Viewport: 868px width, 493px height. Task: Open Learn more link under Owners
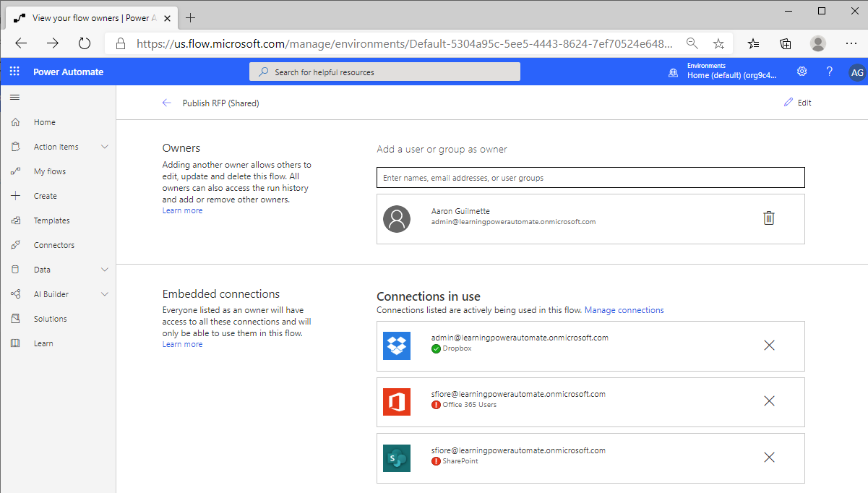[x=182, y=210]
